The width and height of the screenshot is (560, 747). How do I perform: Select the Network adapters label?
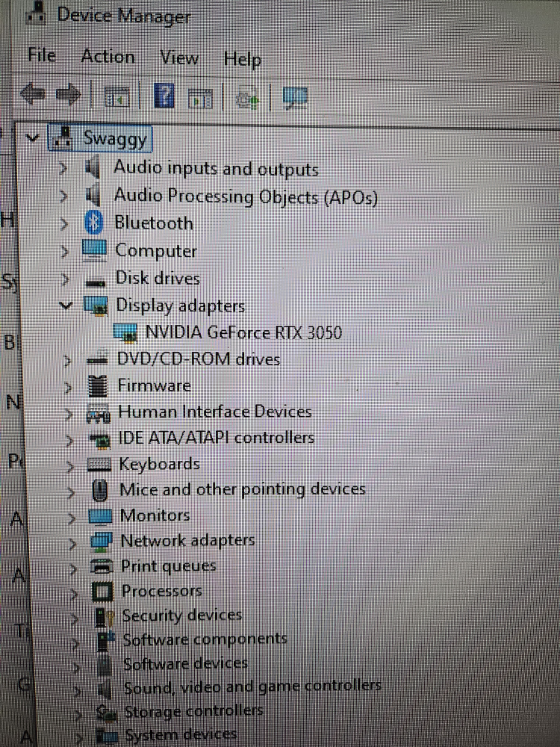pyautogui.click(x=187, y=541)
